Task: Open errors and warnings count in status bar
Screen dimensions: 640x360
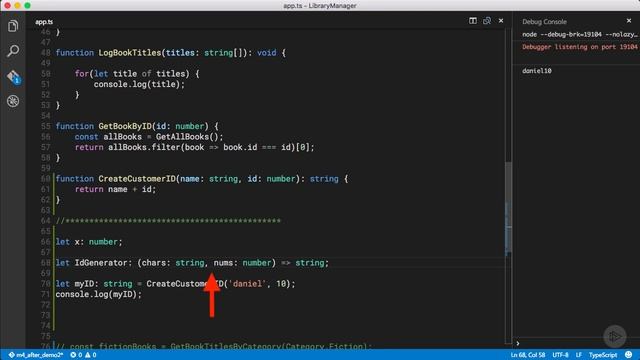Action: (x=83, y=355)
